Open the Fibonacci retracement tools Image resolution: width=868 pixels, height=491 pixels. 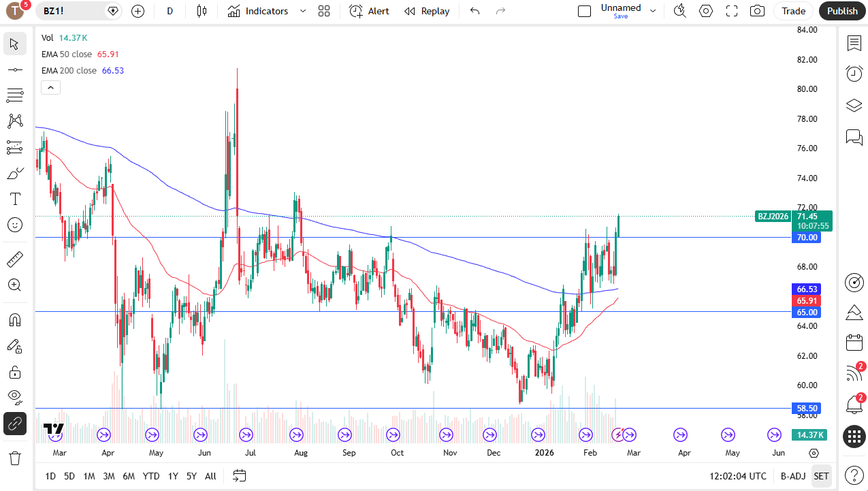(15, 95)
